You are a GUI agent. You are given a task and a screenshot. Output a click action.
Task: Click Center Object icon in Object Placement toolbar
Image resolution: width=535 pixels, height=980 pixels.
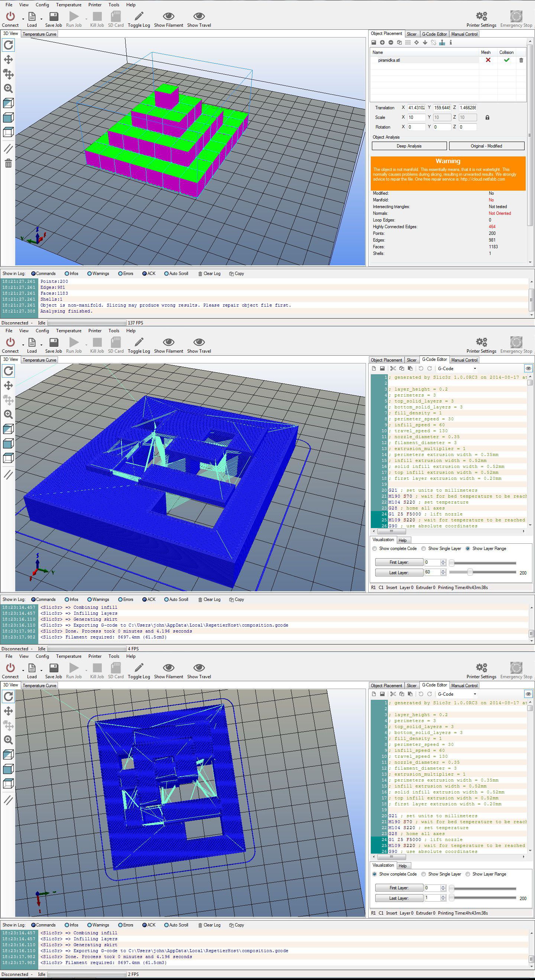click(x=416, y=43)
